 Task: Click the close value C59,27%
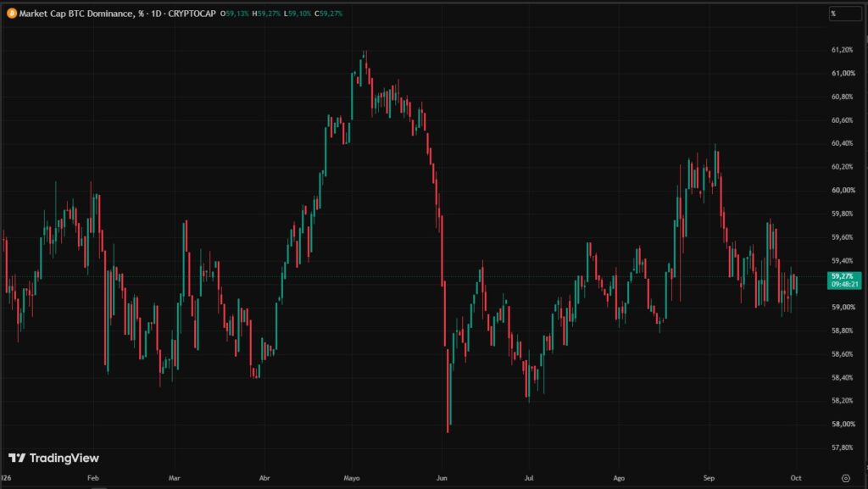[328, 14]
